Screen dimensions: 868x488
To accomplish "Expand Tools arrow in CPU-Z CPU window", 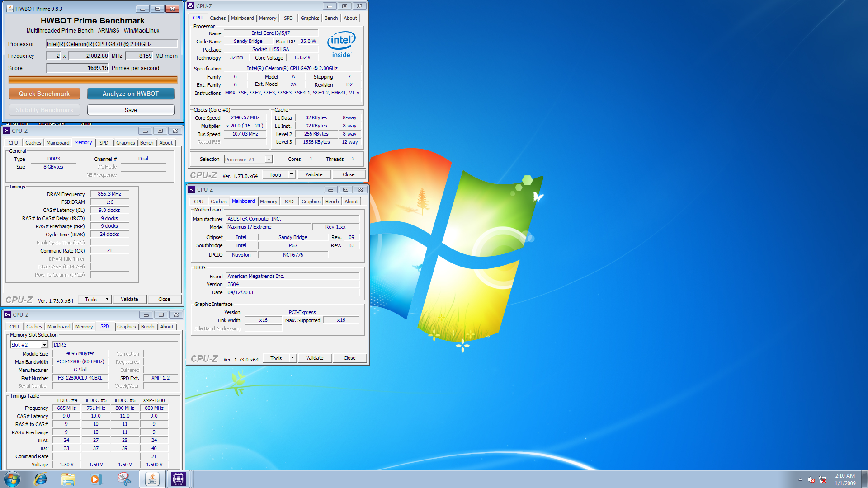I will point(292,174).
